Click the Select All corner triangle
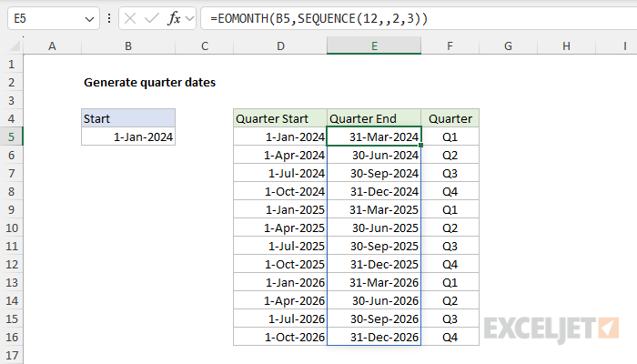Image resolution: width=637 pixels, height=364 pixels. pyautogui.click(x=15, y=45)
